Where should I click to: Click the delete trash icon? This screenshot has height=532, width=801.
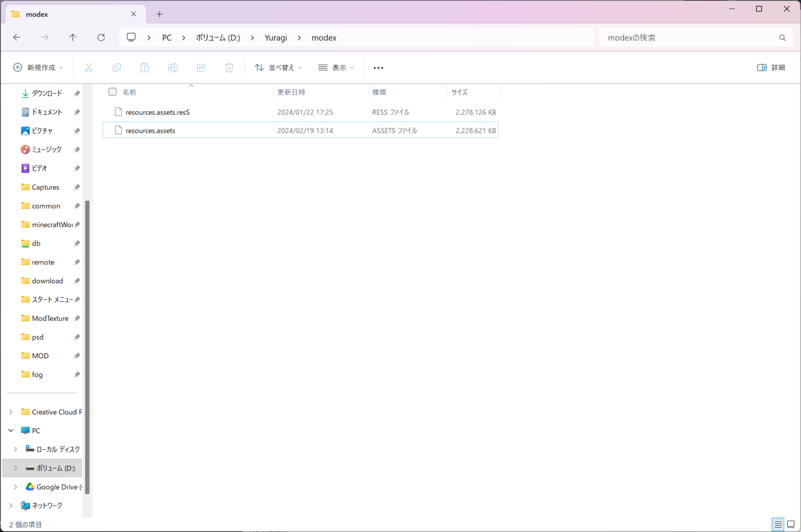229,67
